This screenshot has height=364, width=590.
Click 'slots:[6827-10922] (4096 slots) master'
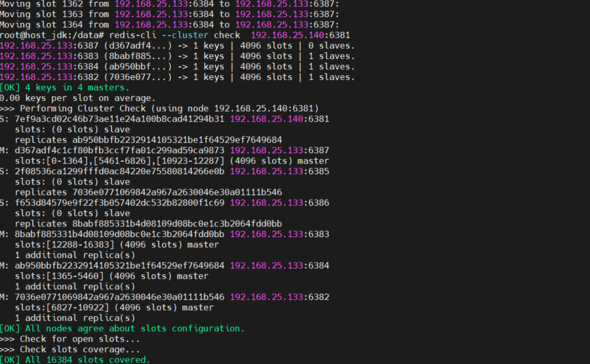tap(114, 308)
